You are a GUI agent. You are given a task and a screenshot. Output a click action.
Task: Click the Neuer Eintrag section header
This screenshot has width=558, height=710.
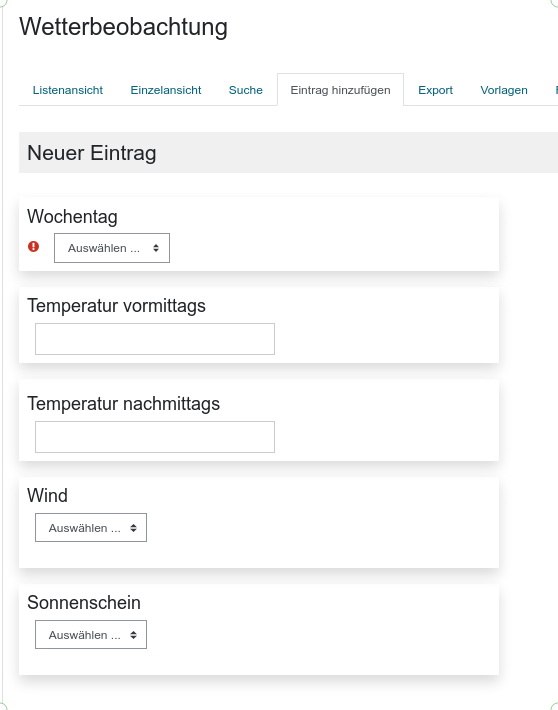tap(289, 153)
